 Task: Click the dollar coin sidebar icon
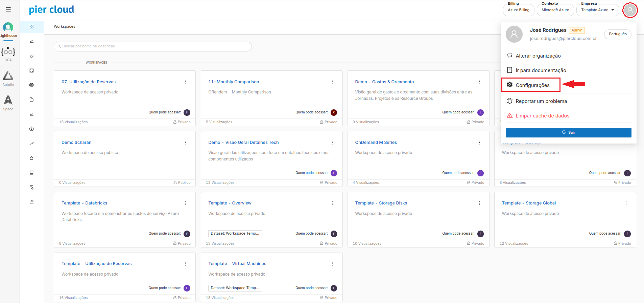click(x=31, y=129)
